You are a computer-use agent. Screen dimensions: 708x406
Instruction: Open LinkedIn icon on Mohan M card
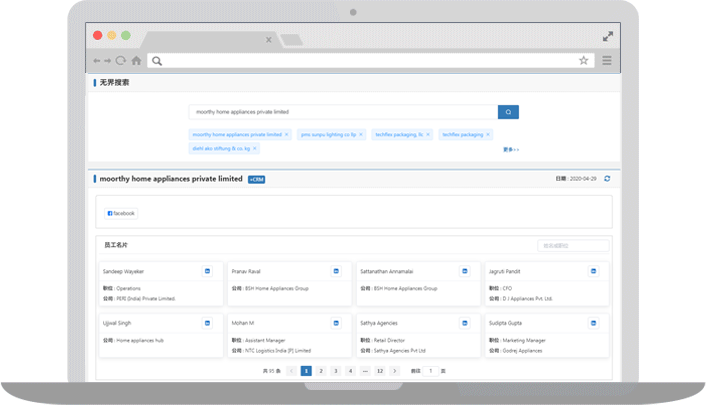coord(336,323)
